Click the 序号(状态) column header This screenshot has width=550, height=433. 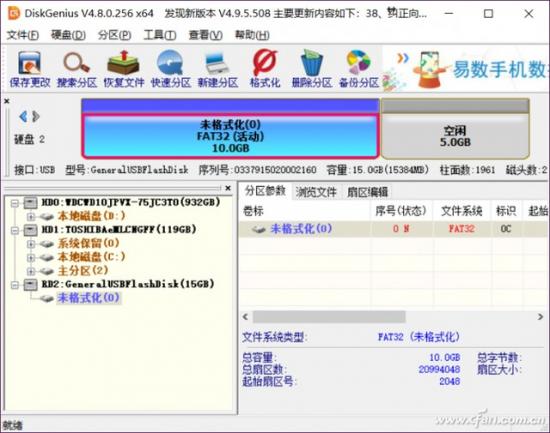click(401, 211)
